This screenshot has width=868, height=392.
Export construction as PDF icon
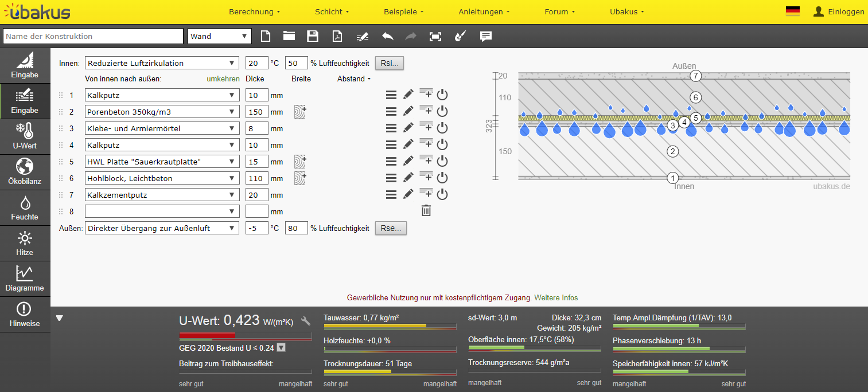(337, 36)
